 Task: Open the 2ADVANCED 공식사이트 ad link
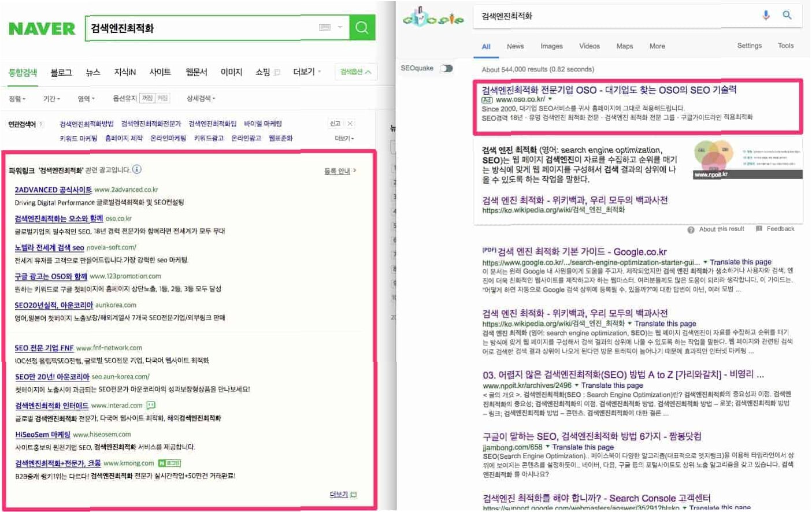click(53, 190)
